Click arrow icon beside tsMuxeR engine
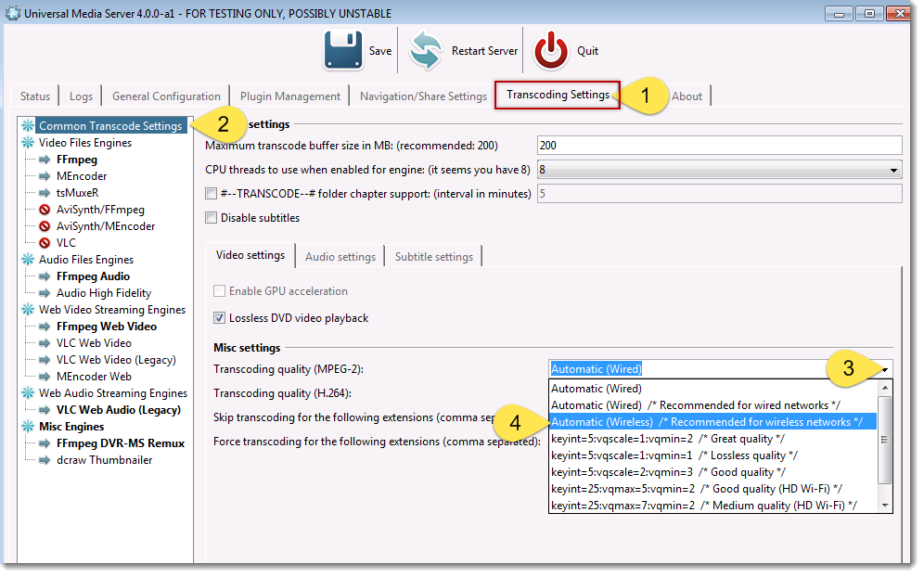Image resolution: width=924 pixels, height=577 pixels. (45, 193)
